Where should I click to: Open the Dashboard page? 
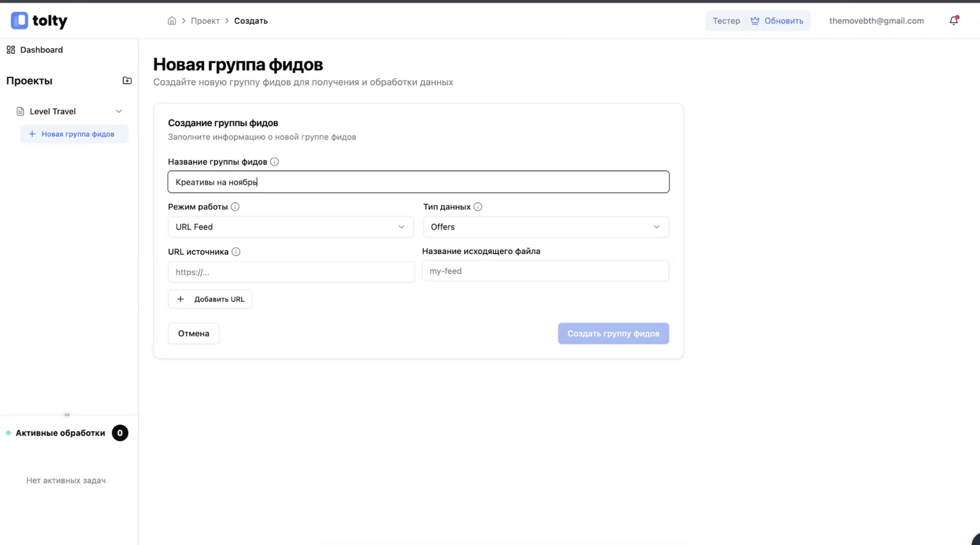[41, 50]
